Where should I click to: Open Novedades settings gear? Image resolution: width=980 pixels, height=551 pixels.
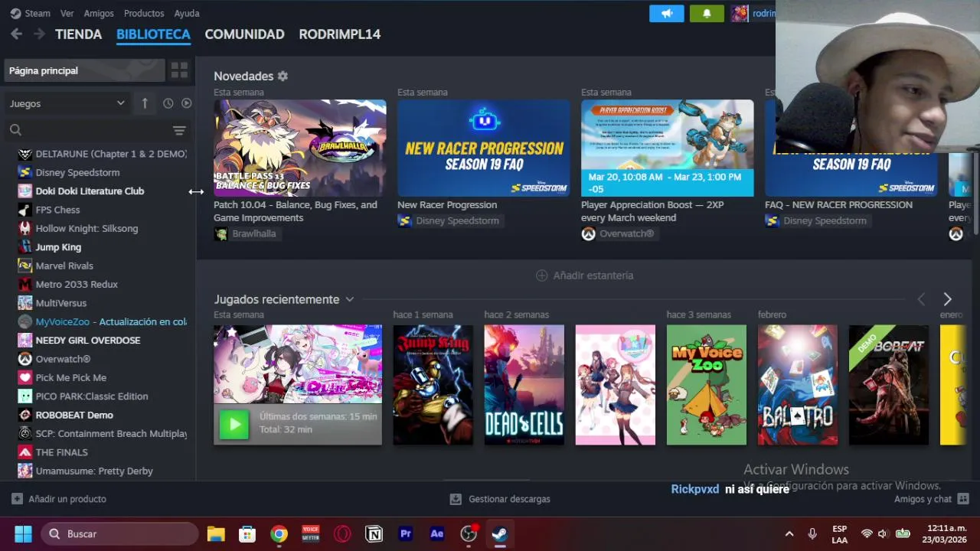pos(283,76)
